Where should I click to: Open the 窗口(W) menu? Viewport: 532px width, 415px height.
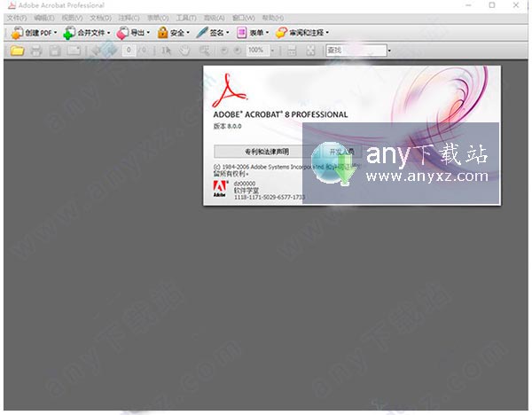tap(243, 18)
